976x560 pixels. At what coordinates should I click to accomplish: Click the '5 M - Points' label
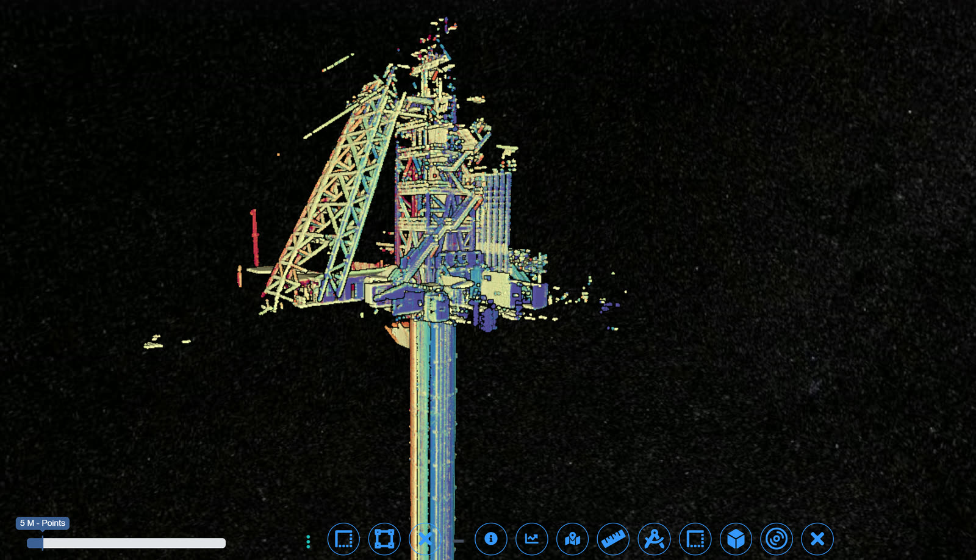(x=43, y=523)
